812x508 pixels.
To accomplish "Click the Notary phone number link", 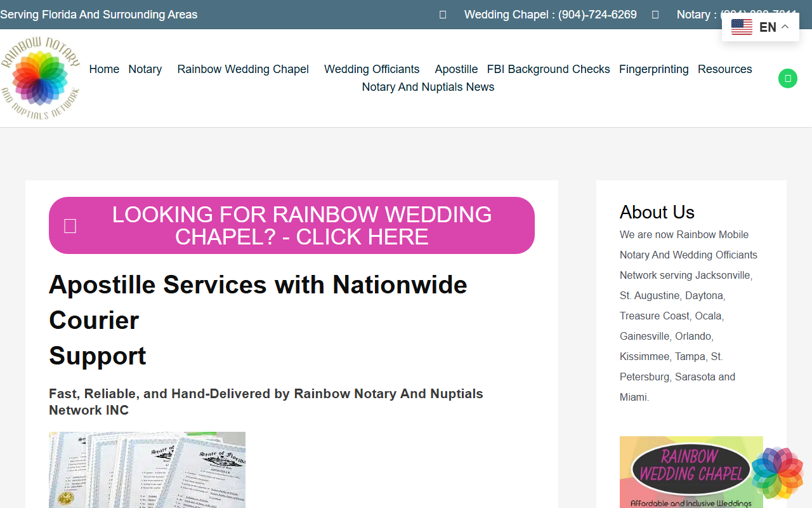I will (737, 15).
